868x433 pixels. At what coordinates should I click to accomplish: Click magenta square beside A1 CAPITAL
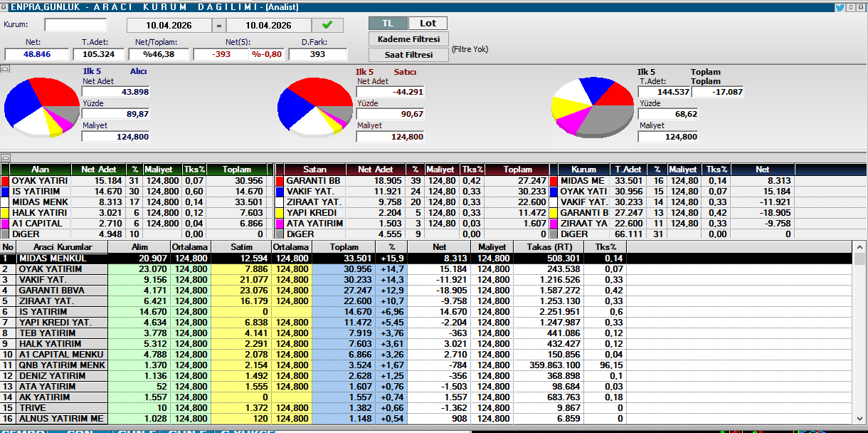(x=5, y=224)
